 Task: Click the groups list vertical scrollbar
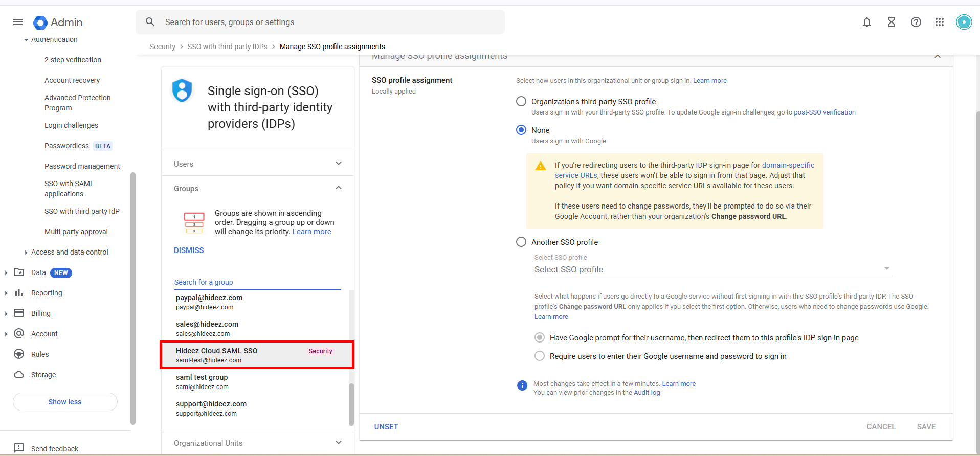tap(351, 404)
